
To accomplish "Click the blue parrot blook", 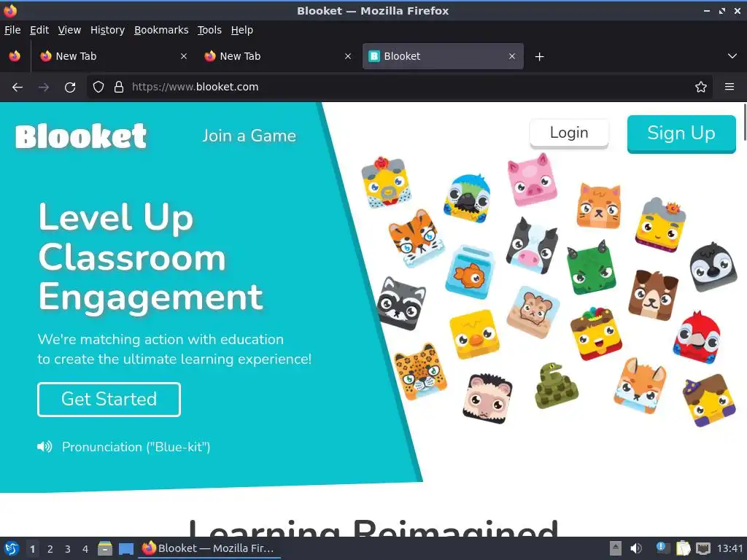I will pyautogui.click(x=468, y=198).
